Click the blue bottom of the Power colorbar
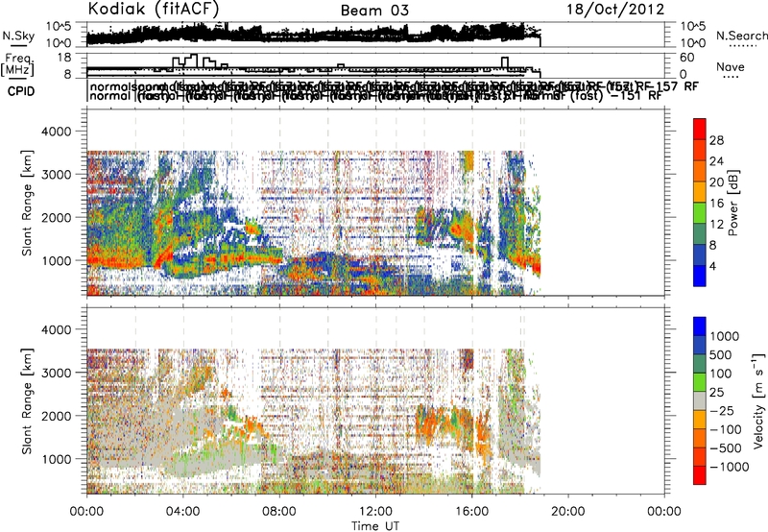 click(700, 277)
